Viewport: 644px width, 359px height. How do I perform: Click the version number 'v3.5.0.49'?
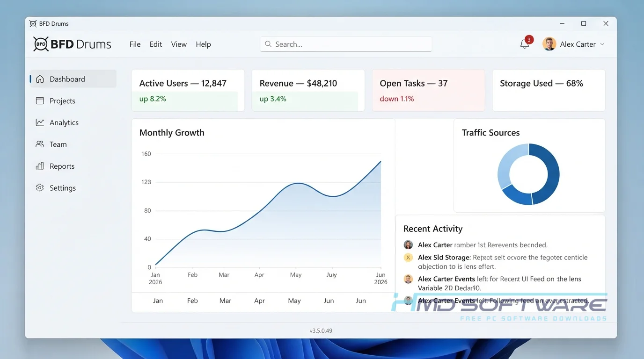[321, 330]
